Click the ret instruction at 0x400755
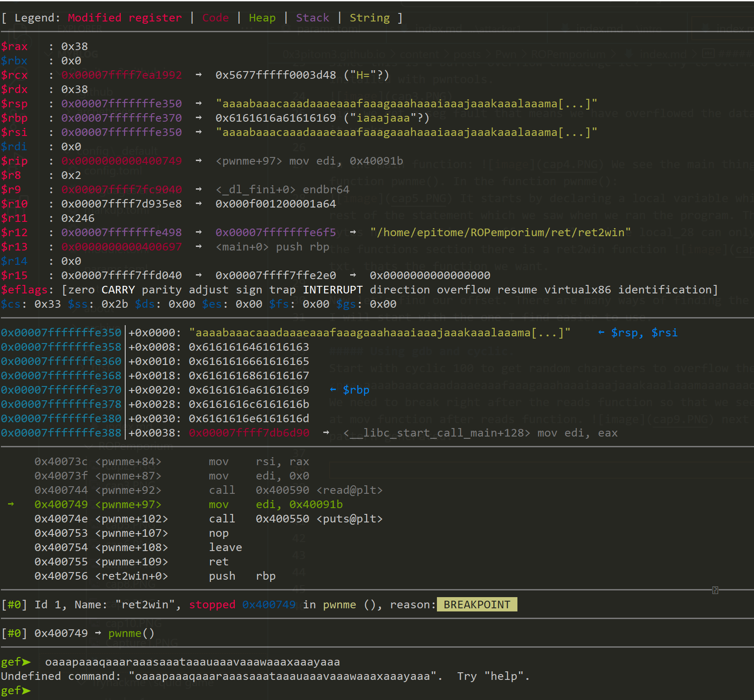Viewport: 754px width, 700px height. (131, 562)
